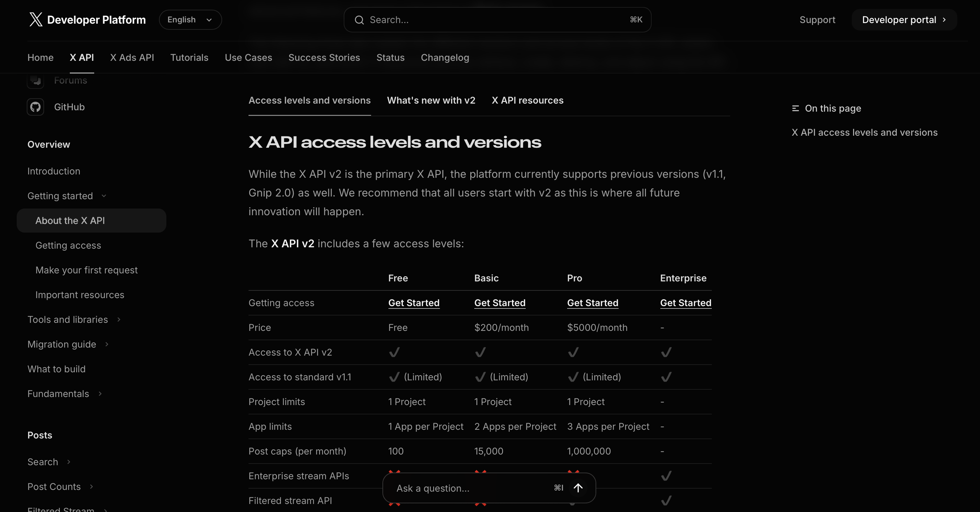Open the X Ads API menu item
980x512 pixels.
[x=132, y=57]
